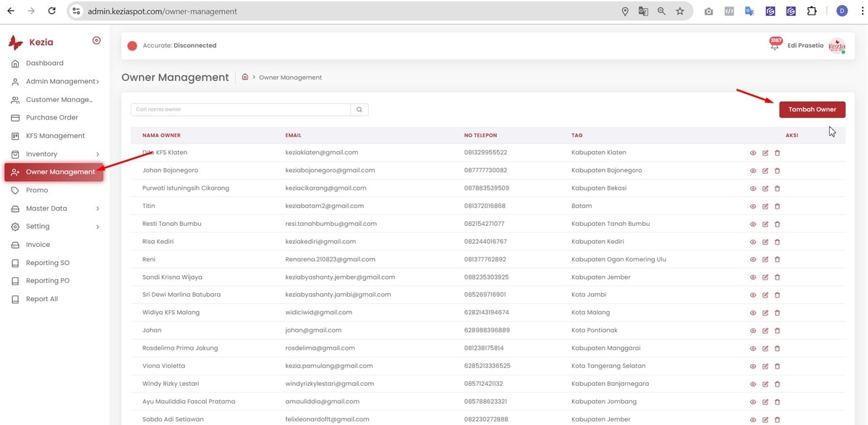This screenshot has width=868, height=425.
Task: Collapse sidebar using the circle toggle icon
Action: pos(96,41)
